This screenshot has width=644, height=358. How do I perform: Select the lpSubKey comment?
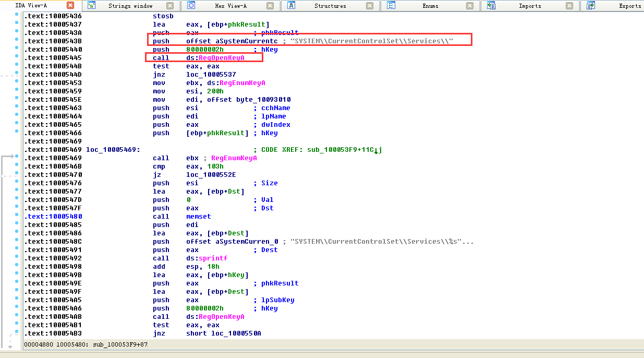click(278, 300)
